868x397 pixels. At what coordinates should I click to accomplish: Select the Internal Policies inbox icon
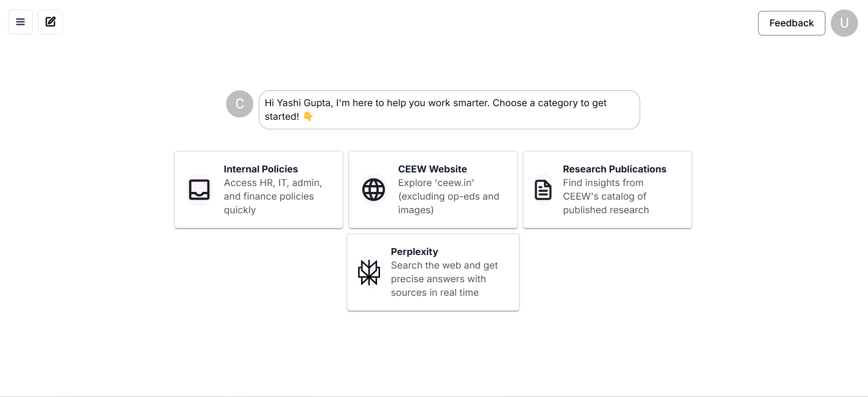199,190
